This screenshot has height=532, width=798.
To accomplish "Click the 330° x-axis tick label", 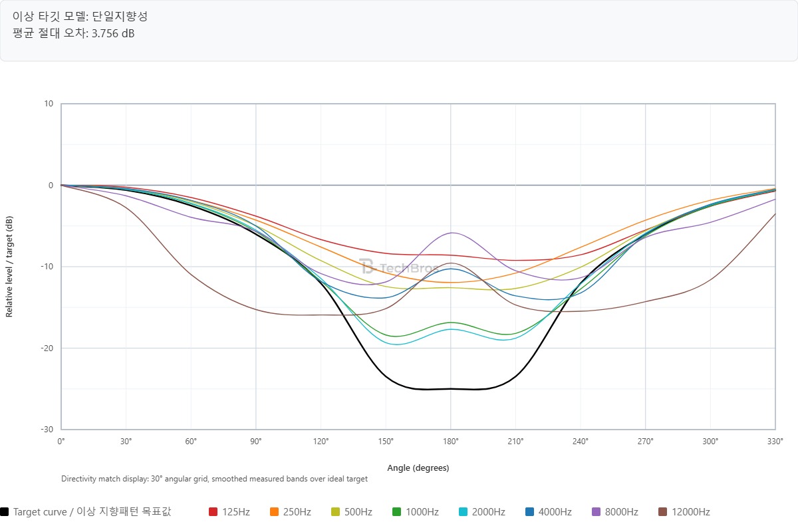I will [x=775, y=441].
